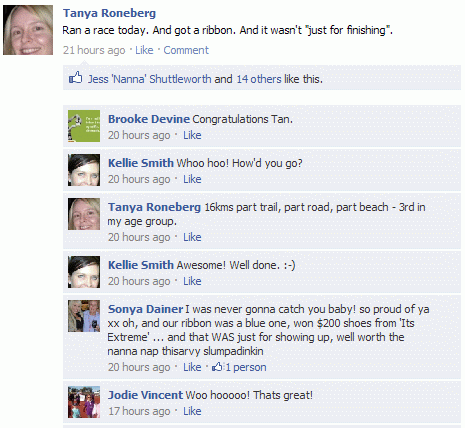Click the small thumbs-up icon next to 1 person

(x=217, y=367)
